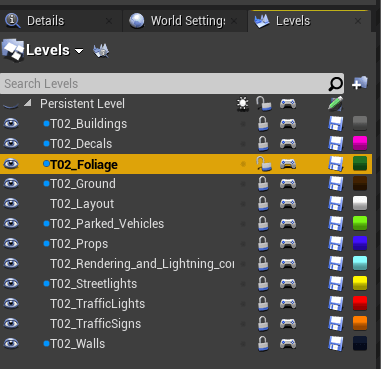Open the T02_Props level blueprint gamepad icon

[x=288, y=244]
